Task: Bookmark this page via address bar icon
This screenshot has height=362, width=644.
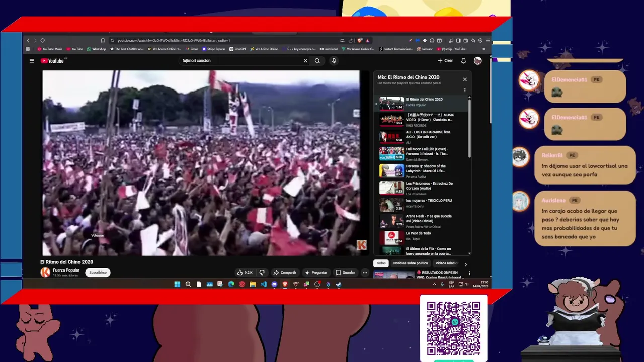Action: click(102, 40)
